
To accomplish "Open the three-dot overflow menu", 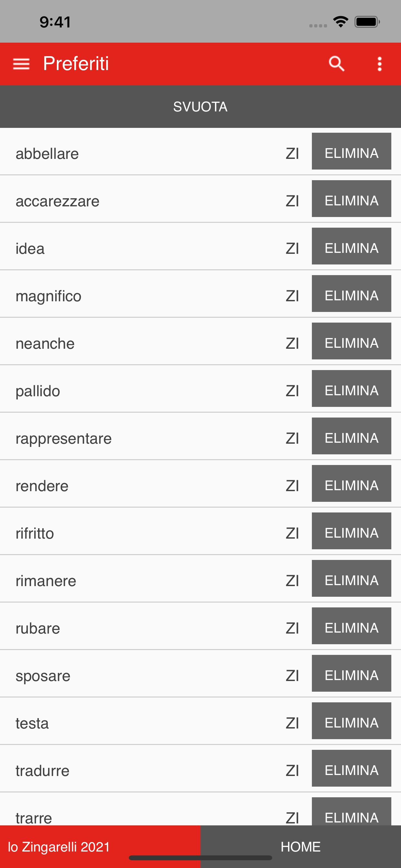I will [x=379, y=64].
